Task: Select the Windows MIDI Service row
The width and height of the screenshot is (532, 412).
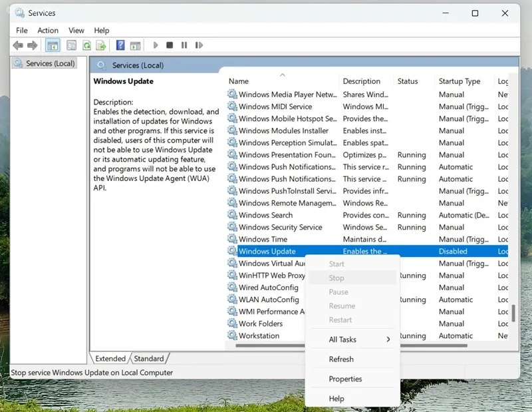Action: point(368,106)
